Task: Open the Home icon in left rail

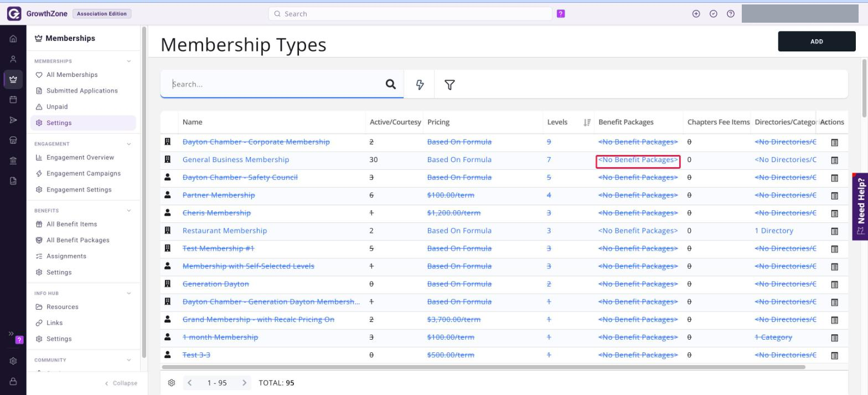Action: [x=13, y=39]
